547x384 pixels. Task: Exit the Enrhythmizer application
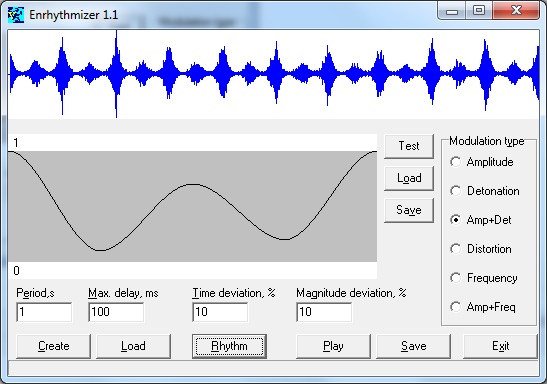pyautogui.click(x=500, y=346)
